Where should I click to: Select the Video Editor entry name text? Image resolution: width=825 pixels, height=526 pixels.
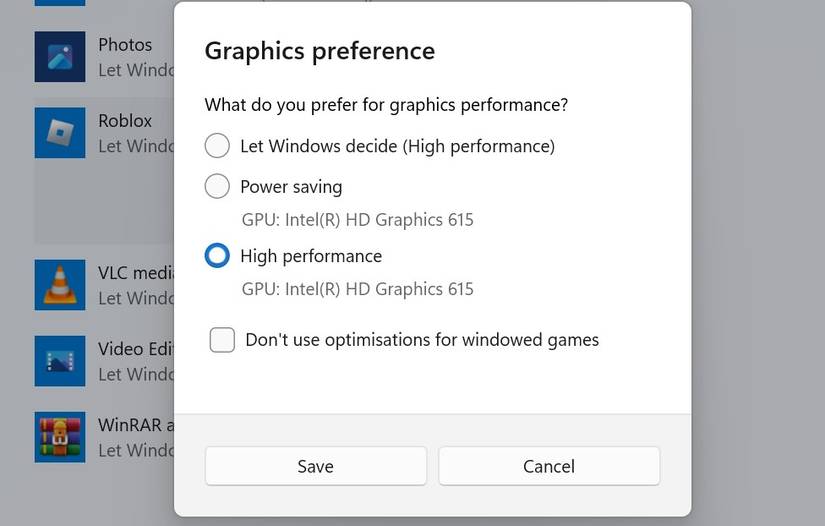pos(136,349)
